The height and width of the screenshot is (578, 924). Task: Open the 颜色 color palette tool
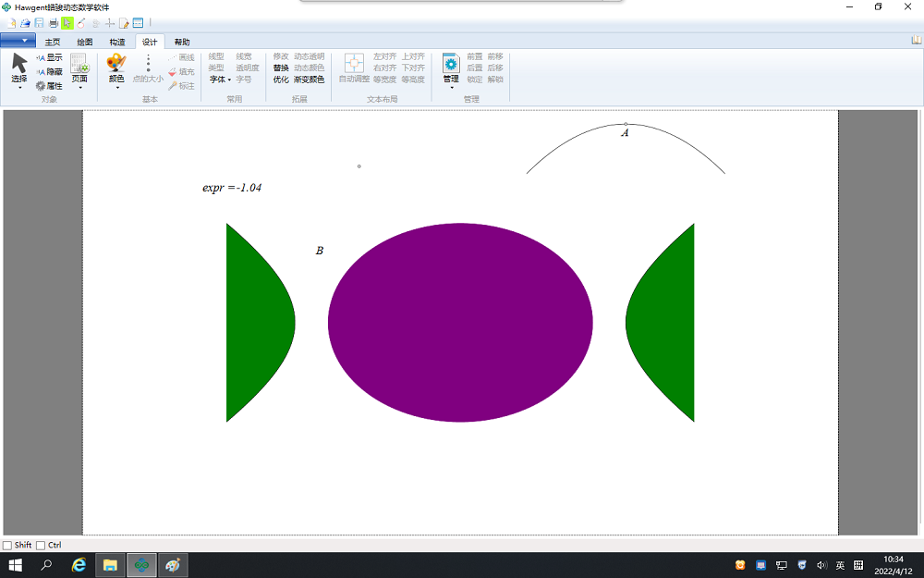pyautogui.click(x=115, y=64)
